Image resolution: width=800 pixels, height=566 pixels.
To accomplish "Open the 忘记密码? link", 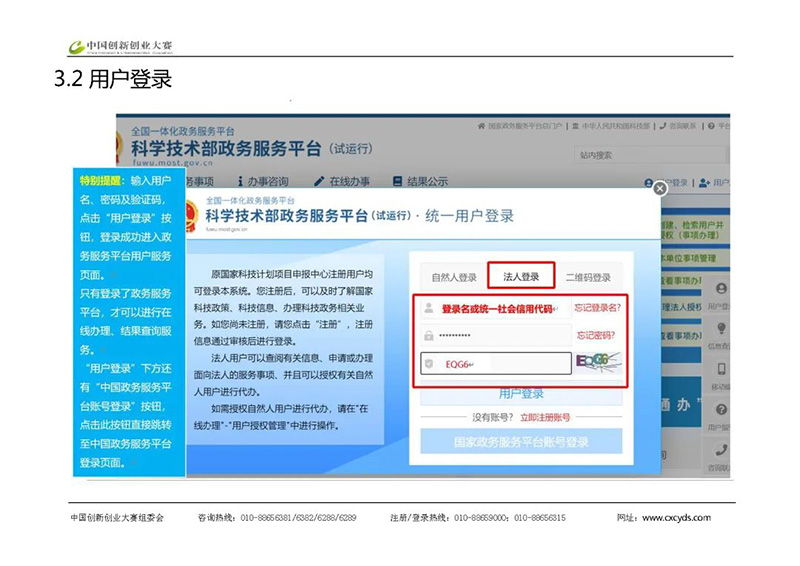I will point(596,335).
